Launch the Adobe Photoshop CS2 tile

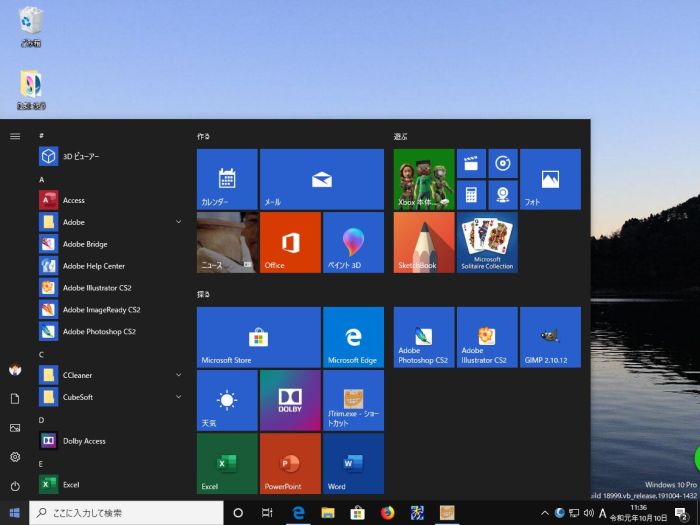[424, 337]
